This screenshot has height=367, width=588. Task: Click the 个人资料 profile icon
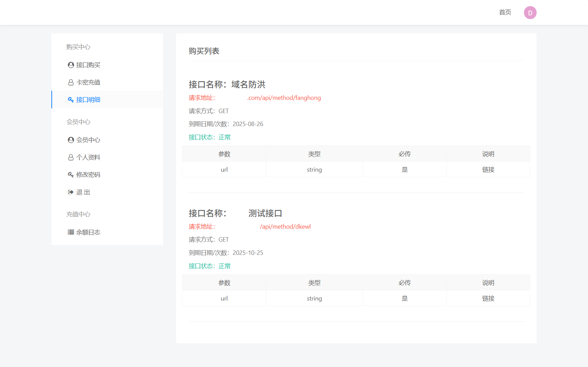(x=71, y=157)
